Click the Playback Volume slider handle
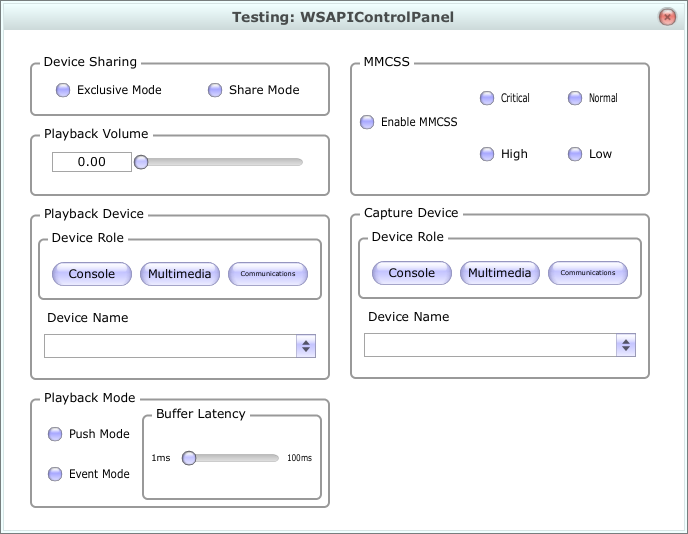Screen dimensions: 688x534 pyautogui.click(x=141, y=162)
